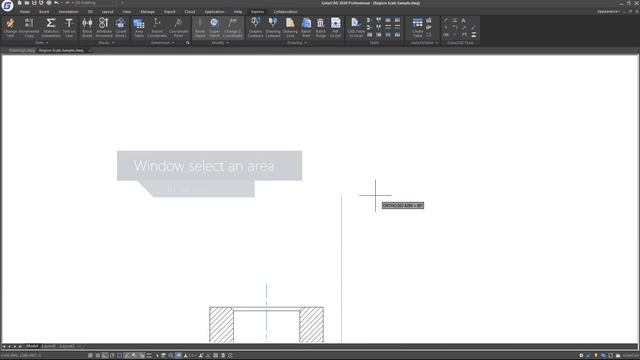
Task: Click the dynamic input coordinate field near crosshair
Action: tap(403, 205)
